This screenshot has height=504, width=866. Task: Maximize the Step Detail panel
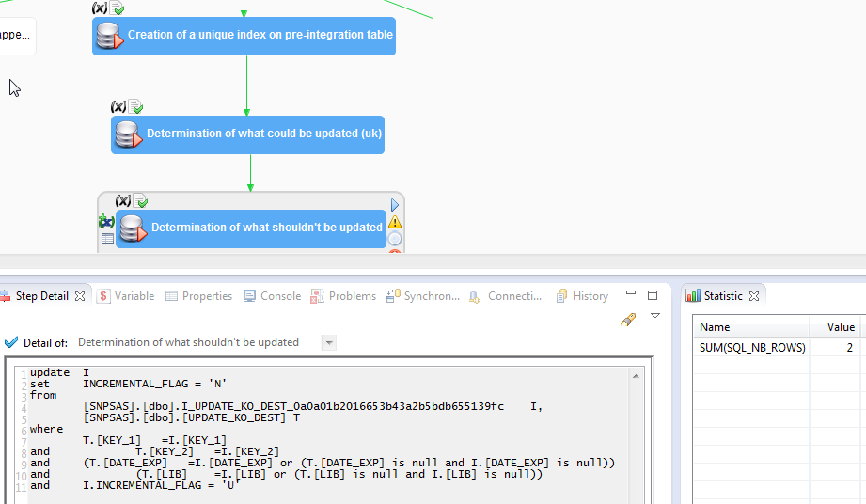[x=653, y=295]
